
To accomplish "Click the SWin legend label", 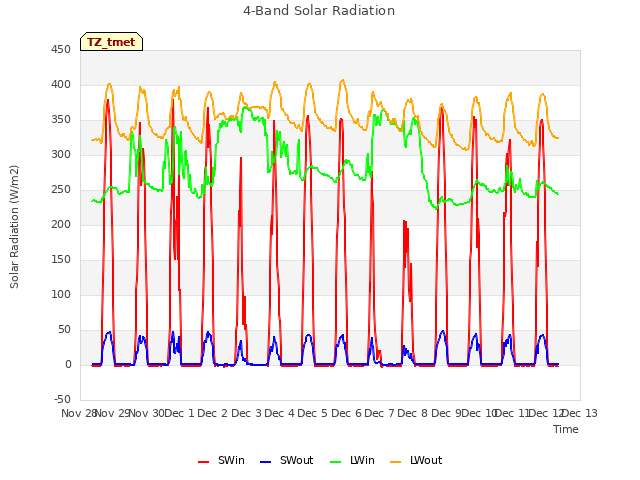I will point(231,460).
